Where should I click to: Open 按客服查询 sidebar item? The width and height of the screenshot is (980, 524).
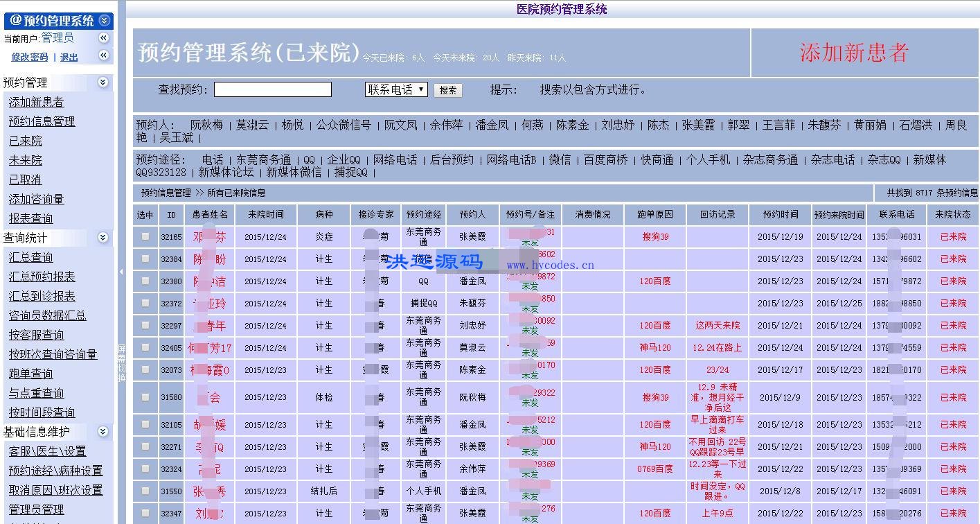click(x=36, y=335)
